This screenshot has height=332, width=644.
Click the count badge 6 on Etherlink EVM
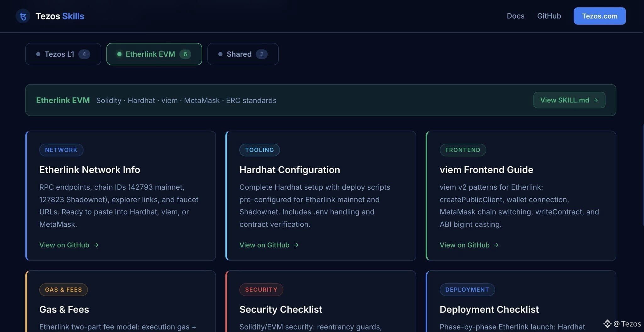(185, 54)
